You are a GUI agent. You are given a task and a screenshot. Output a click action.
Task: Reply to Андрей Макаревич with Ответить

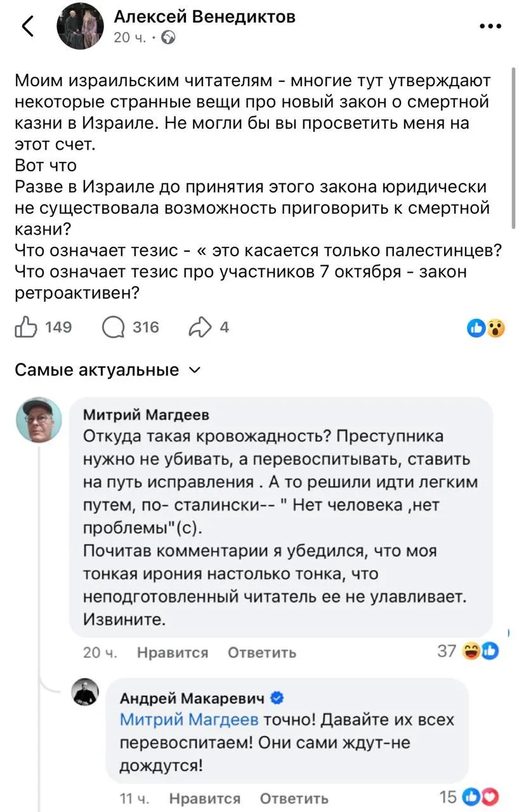pos(294,798)
